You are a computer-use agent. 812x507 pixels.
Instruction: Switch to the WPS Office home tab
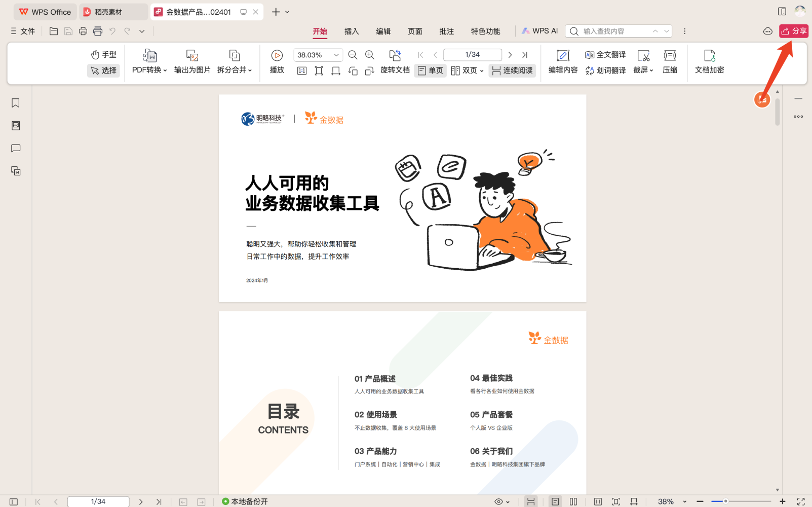coord(45,12)
